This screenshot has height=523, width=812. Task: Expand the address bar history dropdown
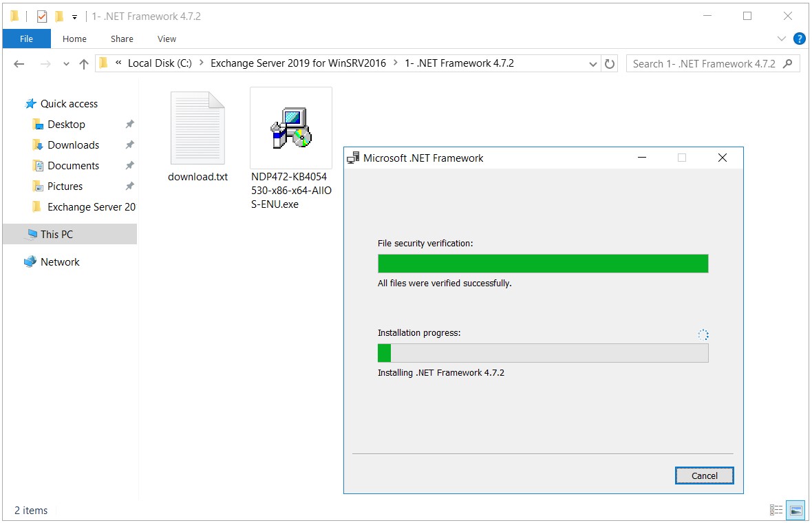click(x=593, y=64)
